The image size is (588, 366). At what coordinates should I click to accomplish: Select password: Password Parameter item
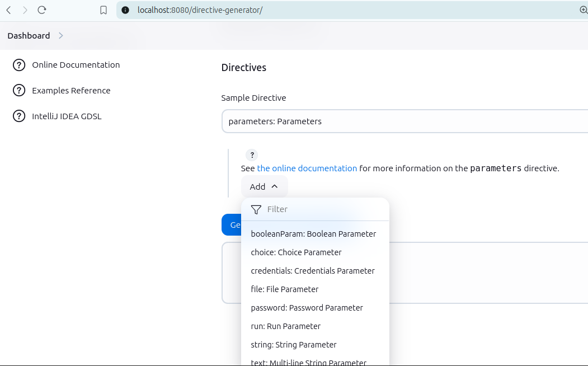pyautogui.click(x=307, y=308)
